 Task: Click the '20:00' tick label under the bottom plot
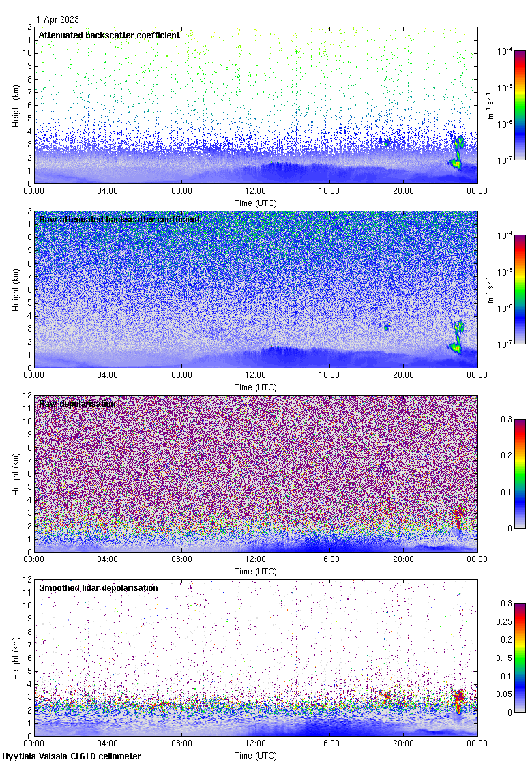(403, 744)
